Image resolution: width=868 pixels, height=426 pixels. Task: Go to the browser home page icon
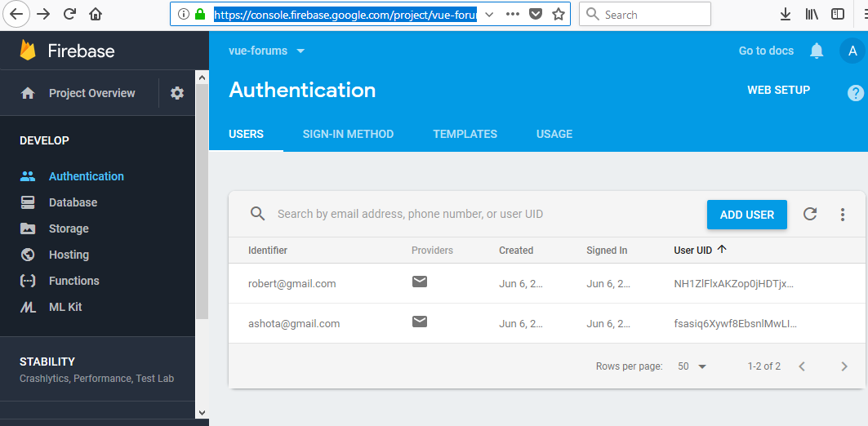[x=96, y=15]
